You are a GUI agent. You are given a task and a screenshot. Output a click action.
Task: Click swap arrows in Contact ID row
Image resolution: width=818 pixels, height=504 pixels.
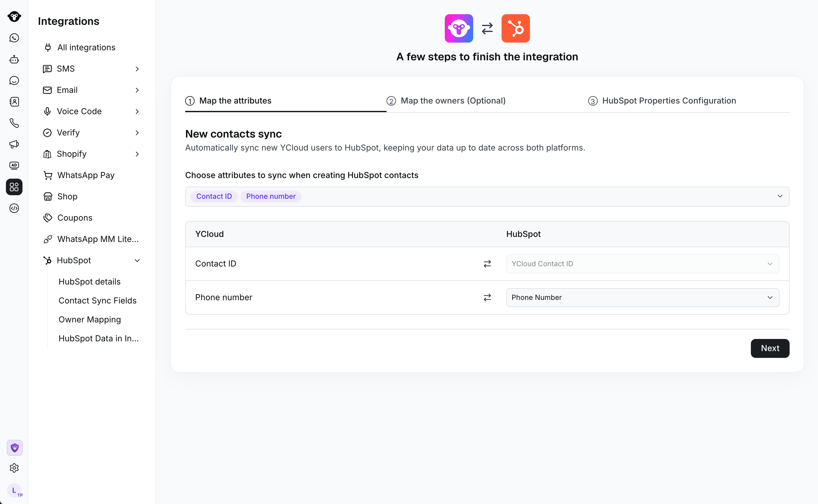(487, 264)
